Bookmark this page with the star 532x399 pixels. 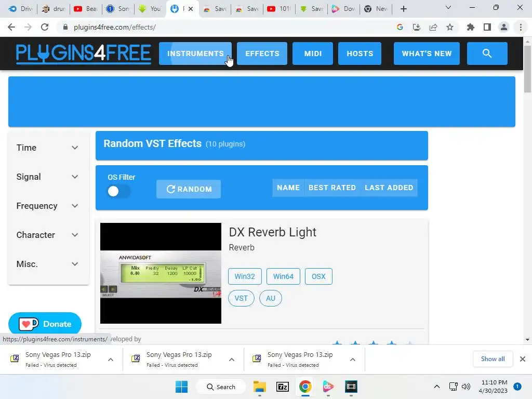coord(450,27)
